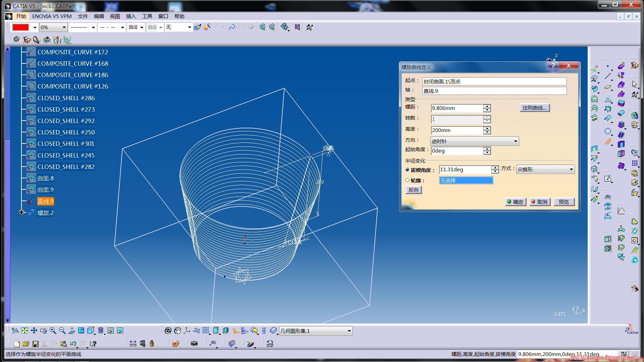Click the New document icon
The width and height of the screenshot is (644, 362).
17,344
